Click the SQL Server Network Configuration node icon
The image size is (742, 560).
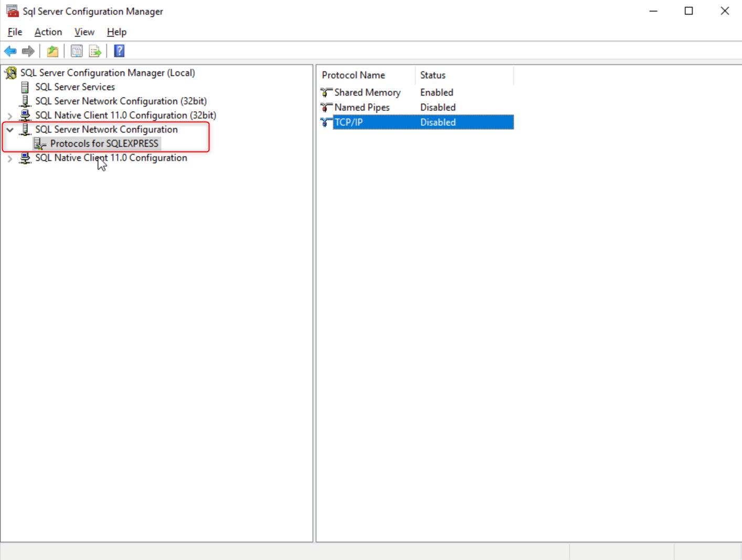click(25, 130)
